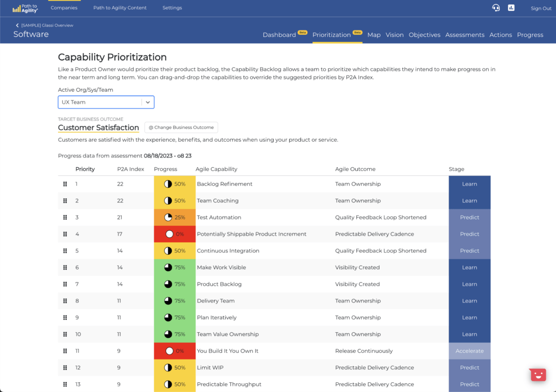The height and width of the screenshot is (392, 556).
Task: Click the quarter progress pie for Test Automation
Action: coord(168,217)
